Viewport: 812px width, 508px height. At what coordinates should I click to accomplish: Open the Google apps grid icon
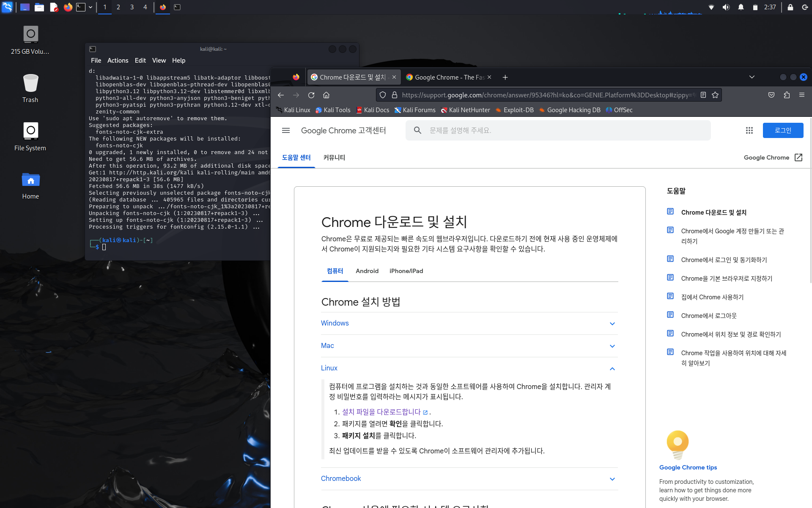click(x=749, y=130)
